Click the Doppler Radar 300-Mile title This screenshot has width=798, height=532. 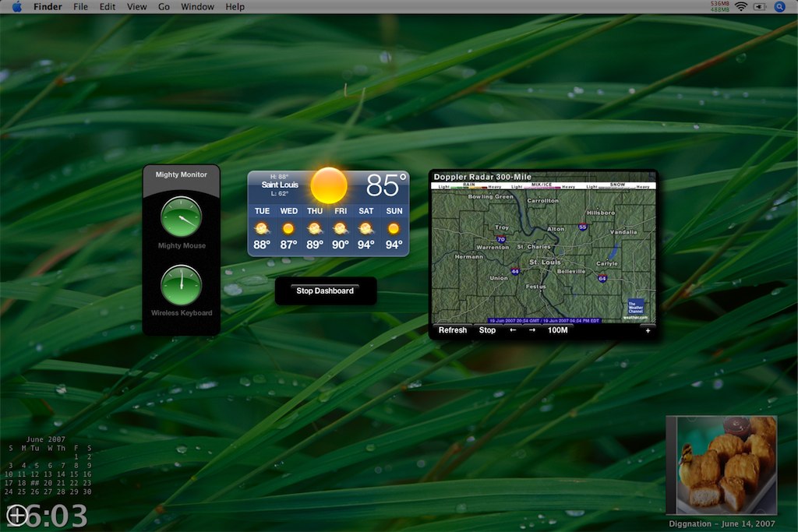point(482,177)
